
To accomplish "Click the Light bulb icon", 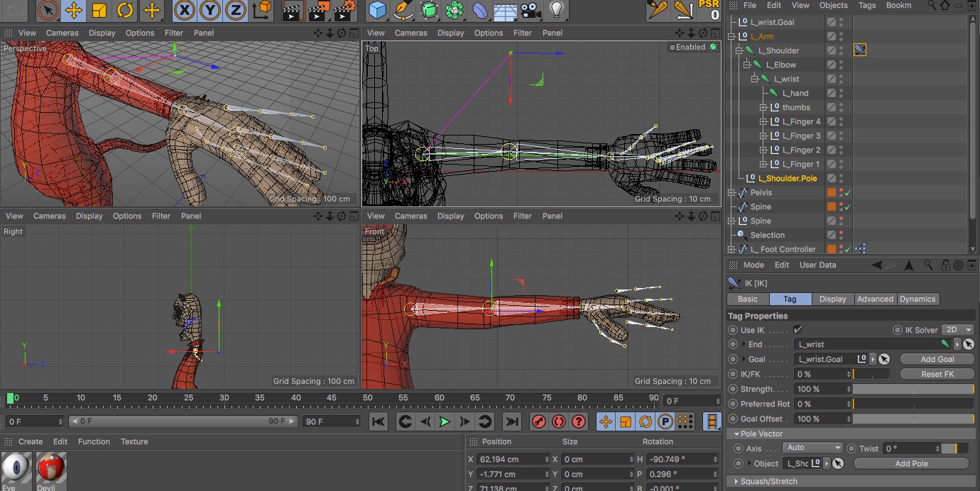I will [x=557, y=10].
